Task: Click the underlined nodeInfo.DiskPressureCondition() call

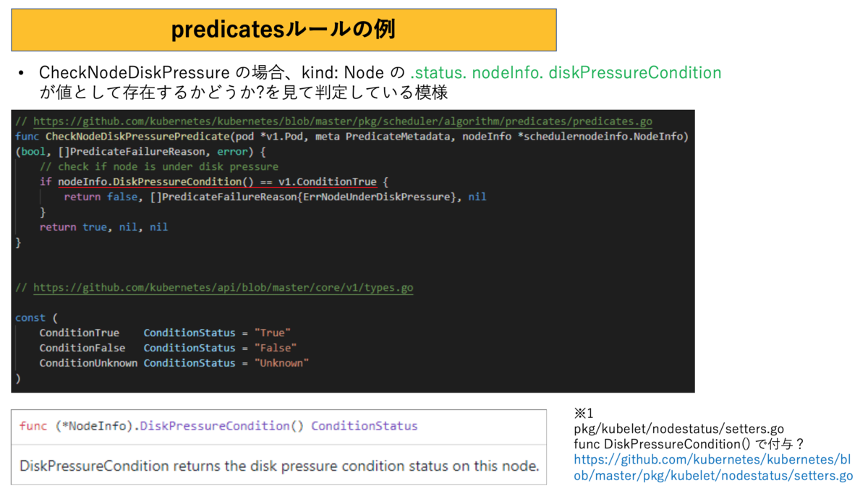Action: (158, 182)
